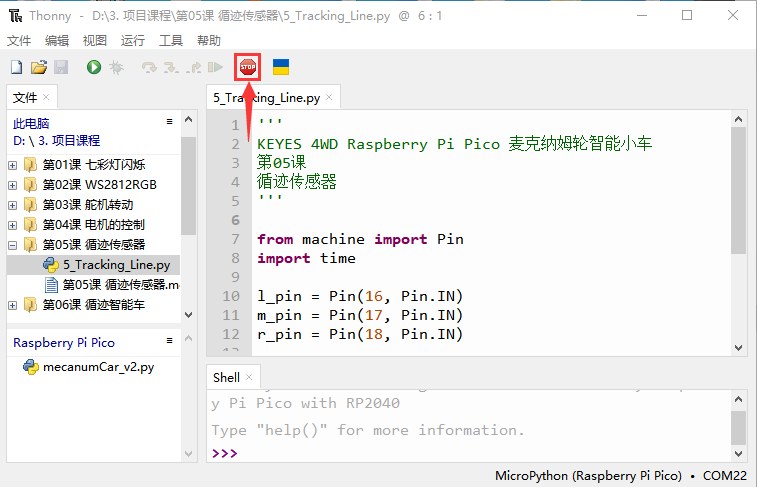
Task: Open 此电脑 panel options menu
Action: click(169, 122)
